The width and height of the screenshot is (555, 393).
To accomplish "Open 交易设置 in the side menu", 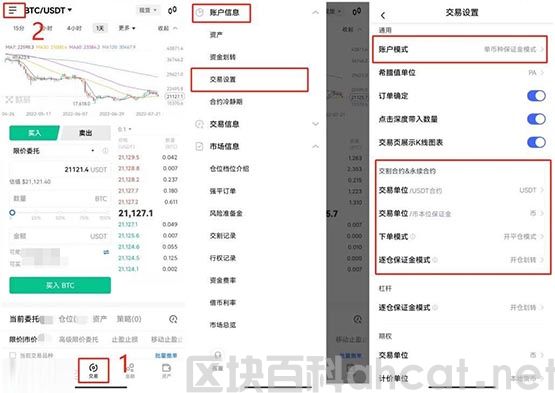I will tap(223, 79).
